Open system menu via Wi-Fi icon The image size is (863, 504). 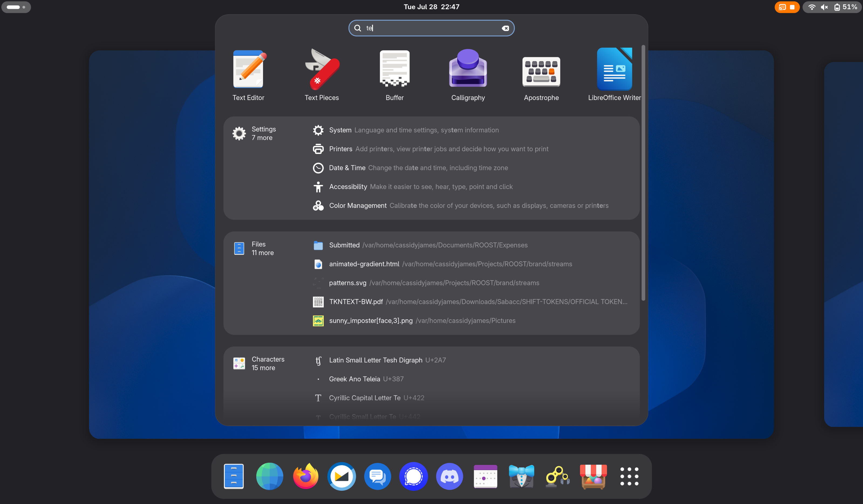[812, 7]
